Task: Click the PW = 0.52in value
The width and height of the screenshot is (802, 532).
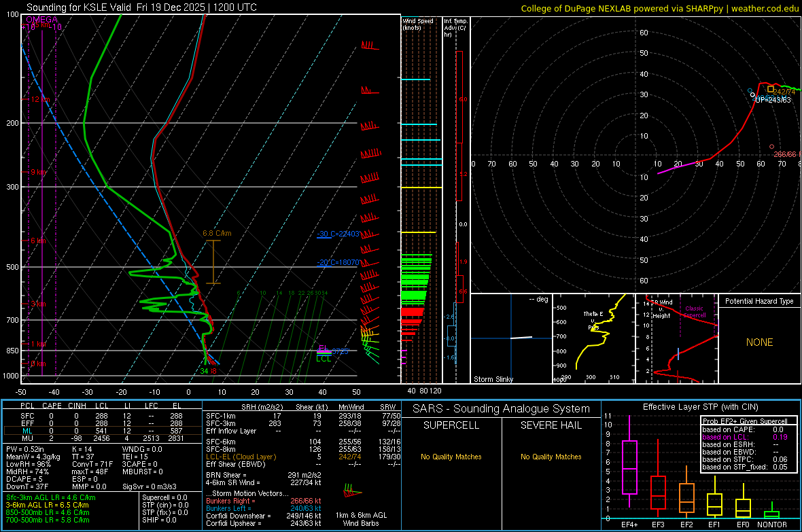Action: (24, 449)
